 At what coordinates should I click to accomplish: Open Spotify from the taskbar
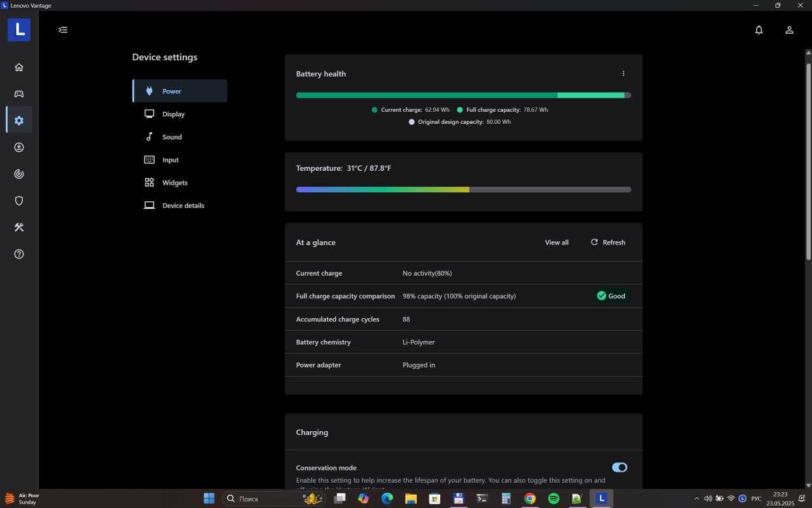pos(554,498)
